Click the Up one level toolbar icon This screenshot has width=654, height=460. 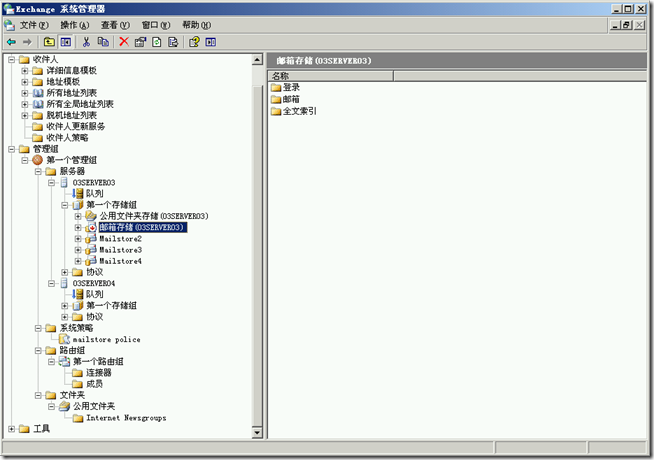point(49,42)
